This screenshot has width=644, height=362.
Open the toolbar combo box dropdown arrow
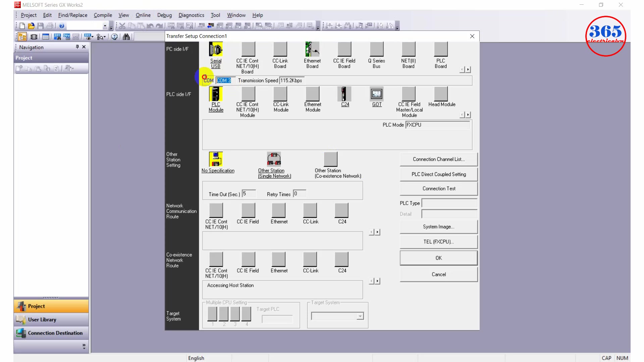pyautogui.click(x=105, y=26)
